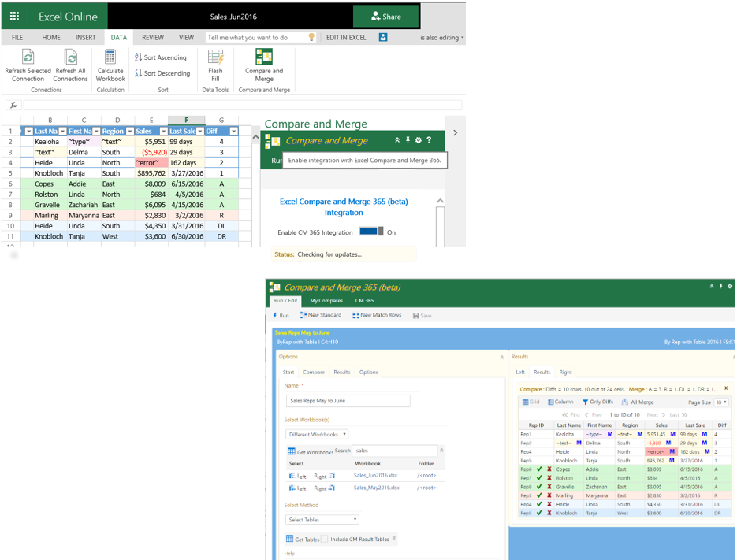Switch to CM 365 tab
Screen dimensions: 737x560
coord(364,301)
